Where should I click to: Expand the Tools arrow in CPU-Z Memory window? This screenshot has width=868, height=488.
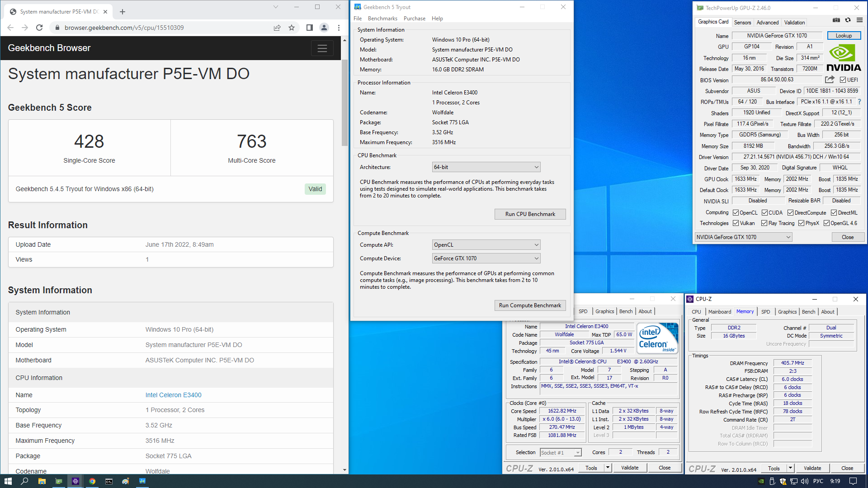[791, 468]
